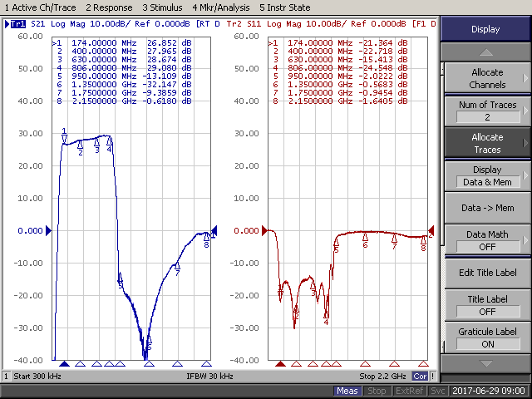
Task: Open the Mkr/Analysis menu
Action: (x=221, y=7)
